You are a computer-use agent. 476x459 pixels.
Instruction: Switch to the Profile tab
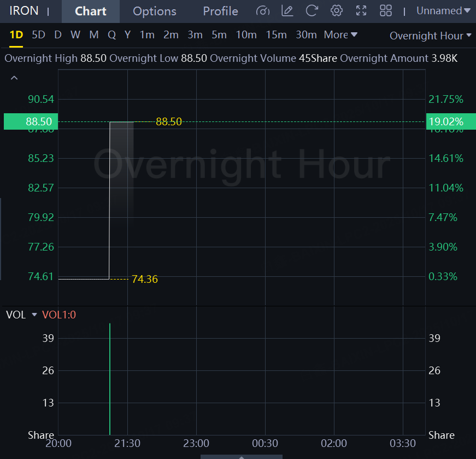pyautogui.click(x=220, y=11)
